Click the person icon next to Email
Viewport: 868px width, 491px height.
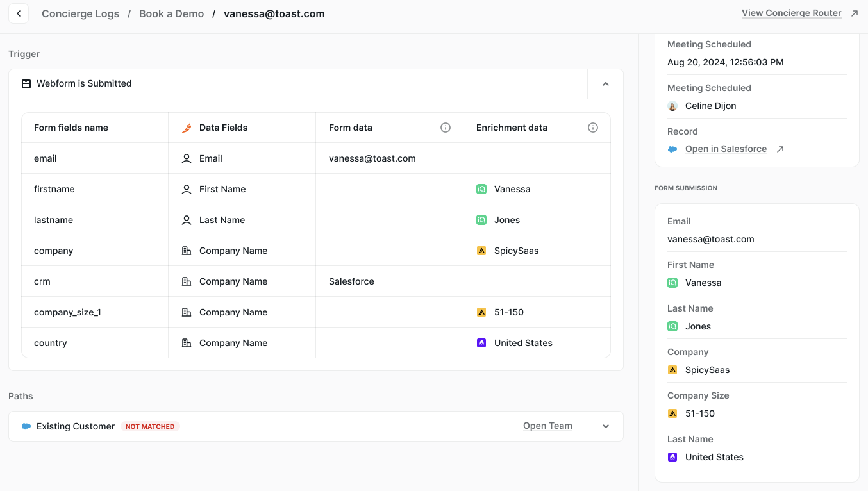(187, 158)
